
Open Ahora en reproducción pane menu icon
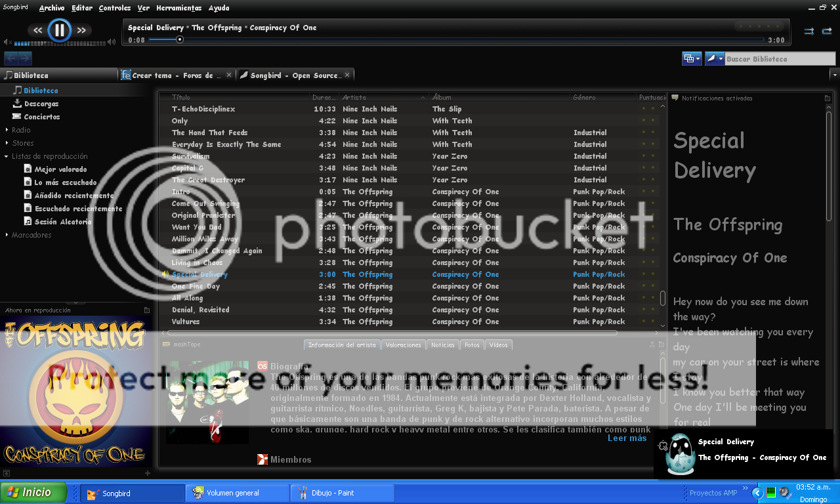147,310
